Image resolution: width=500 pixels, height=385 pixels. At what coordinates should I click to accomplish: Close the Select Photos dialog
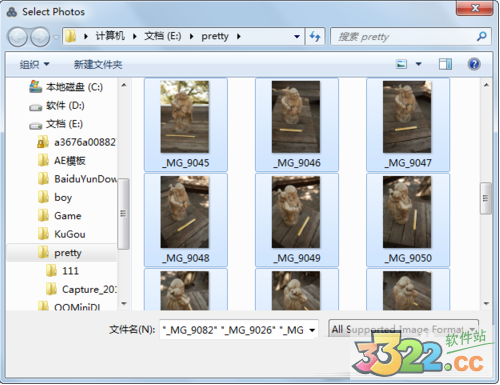(x=475, y=8)
